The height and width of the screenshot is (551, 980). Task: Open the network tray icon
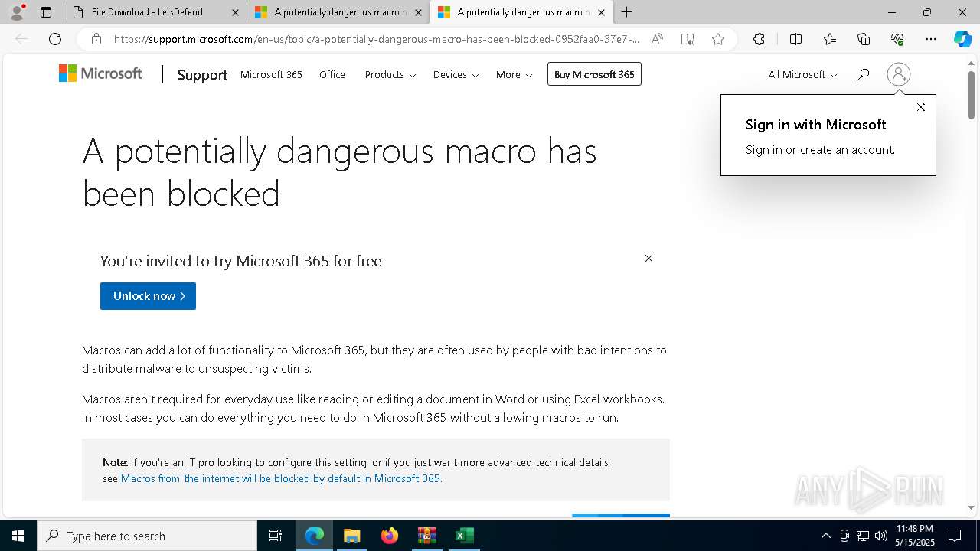(863, 536)
